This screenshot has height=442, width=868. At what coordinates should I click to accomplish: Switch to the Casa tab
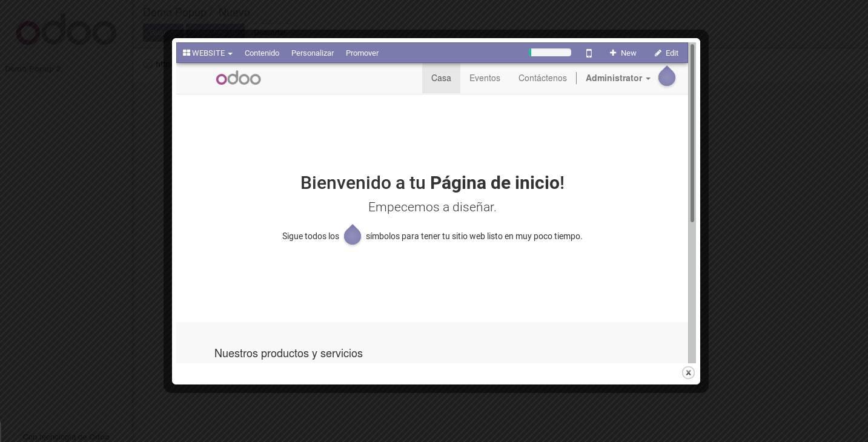pos(441,78)
